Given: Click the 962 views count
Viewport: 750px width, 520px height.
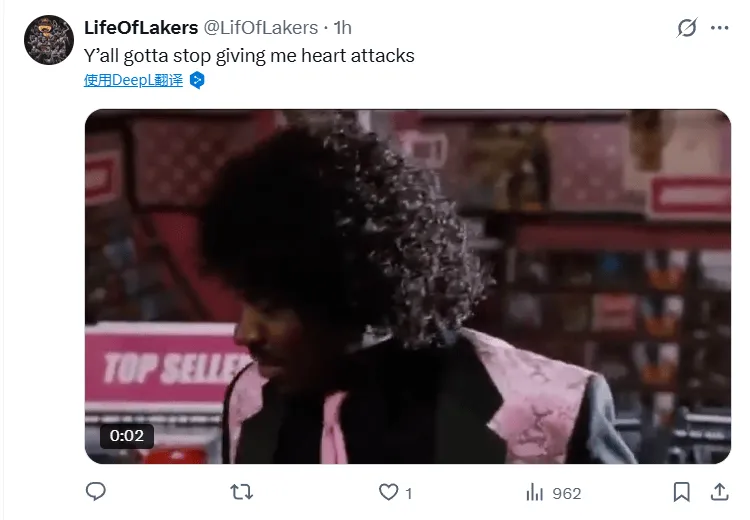Looking at the screenshot, I should (x=567, y=493).
